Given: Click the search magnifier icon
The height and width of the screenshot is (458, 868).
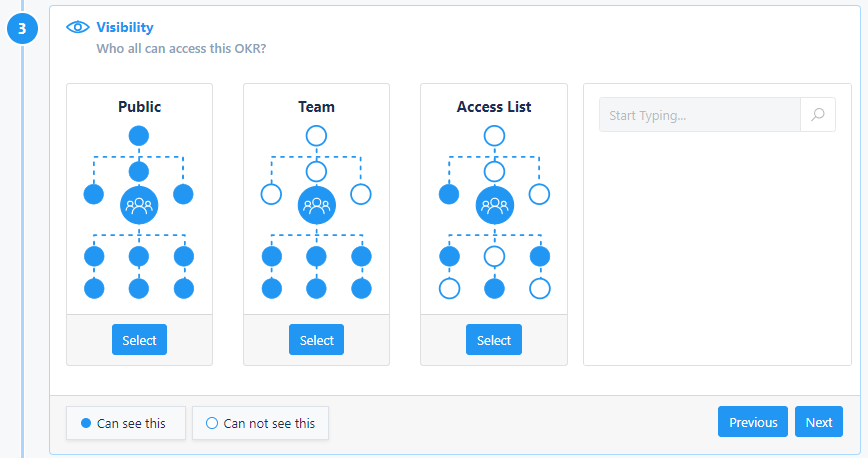Looking at the screenshot, I should point(817,115).
